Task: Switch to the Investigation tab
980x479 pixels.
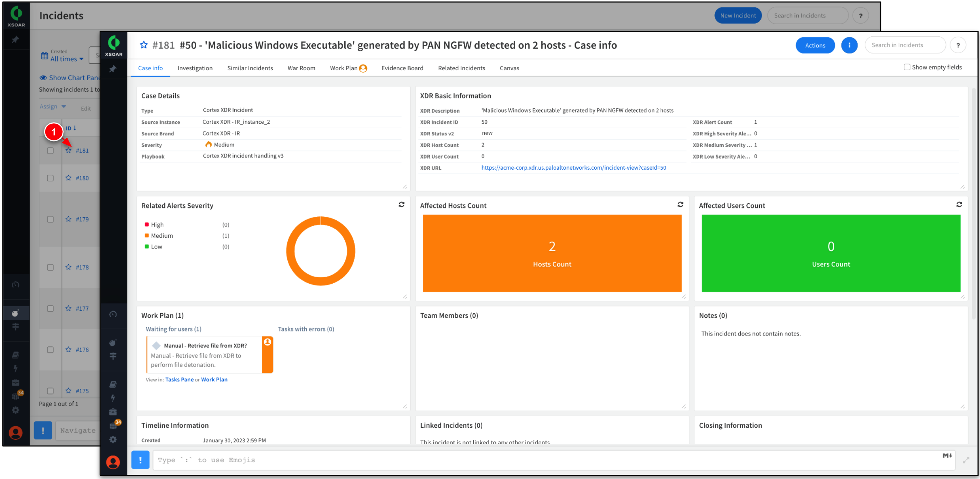Action: pos(194,67)
